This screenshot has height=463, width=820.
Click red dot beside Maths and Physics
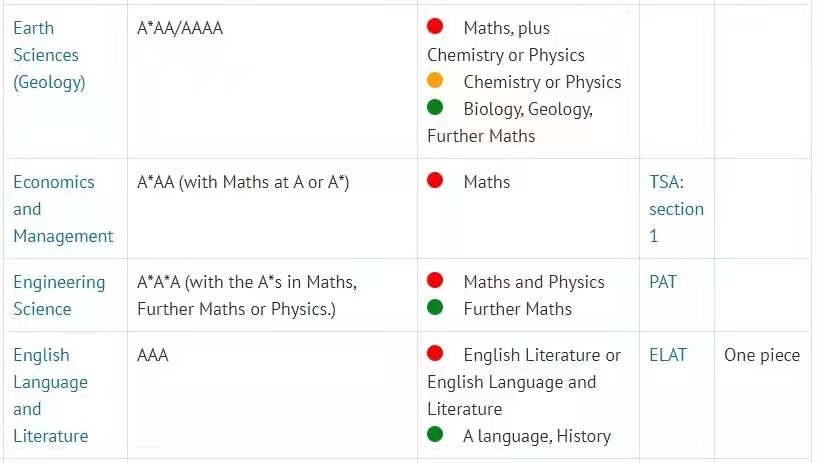(435, 280)
